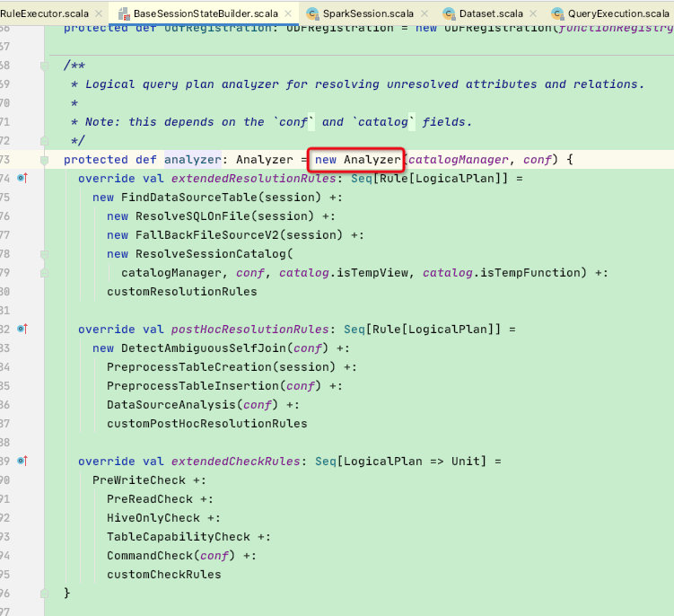The width and height of the screenshot is (674, 616).
Task: Toggle the fold marker at the */ comment end
Action: (x=44, y=141)
